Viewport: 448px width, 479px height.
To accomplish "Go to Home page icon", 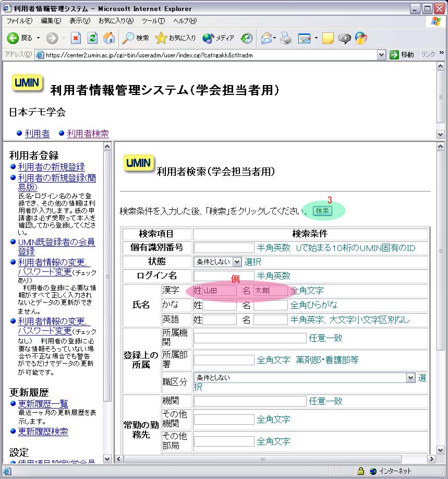I will pyautogui.click(x=109, y=38).
